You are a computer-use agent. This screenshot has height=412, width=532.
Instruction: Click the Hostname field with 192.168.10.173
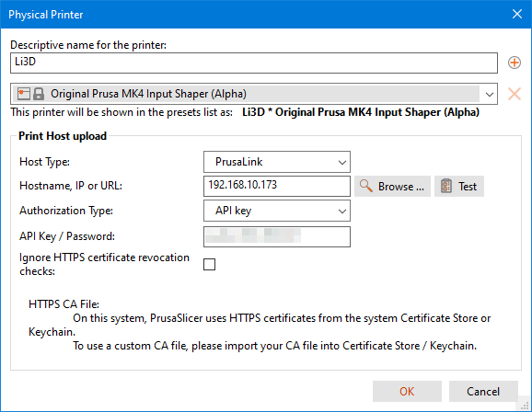277,186
